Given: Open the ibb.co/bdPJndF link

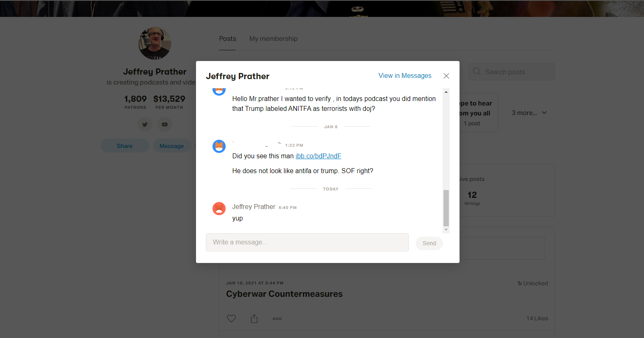Looking at the screenshot, I should click(318, 156).
